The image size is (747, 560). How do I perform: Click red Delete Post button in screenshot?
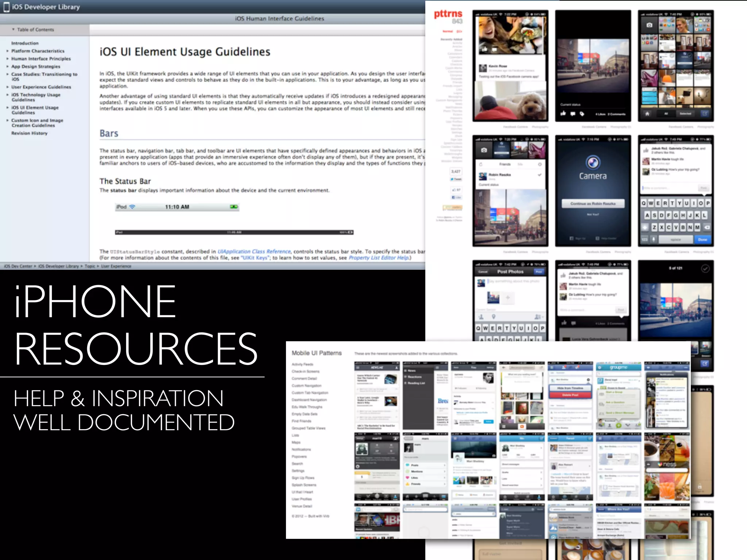pos(570,395)
